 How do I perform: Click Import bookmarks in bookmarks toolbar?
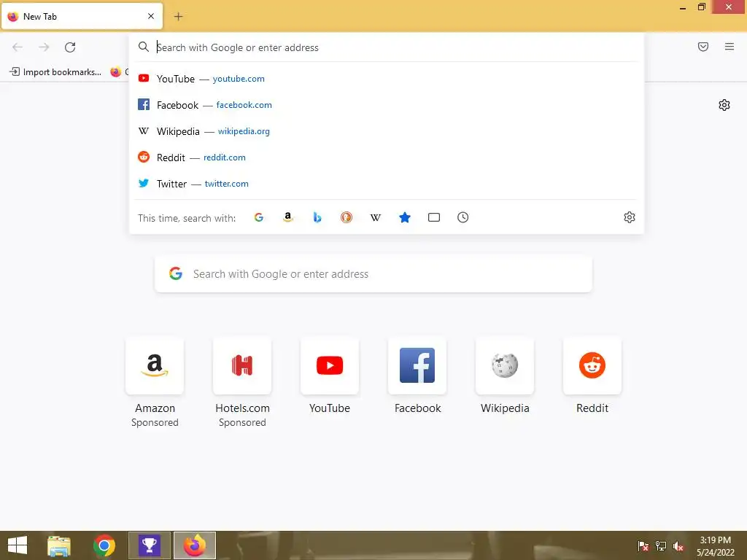(x=55, y=72)
